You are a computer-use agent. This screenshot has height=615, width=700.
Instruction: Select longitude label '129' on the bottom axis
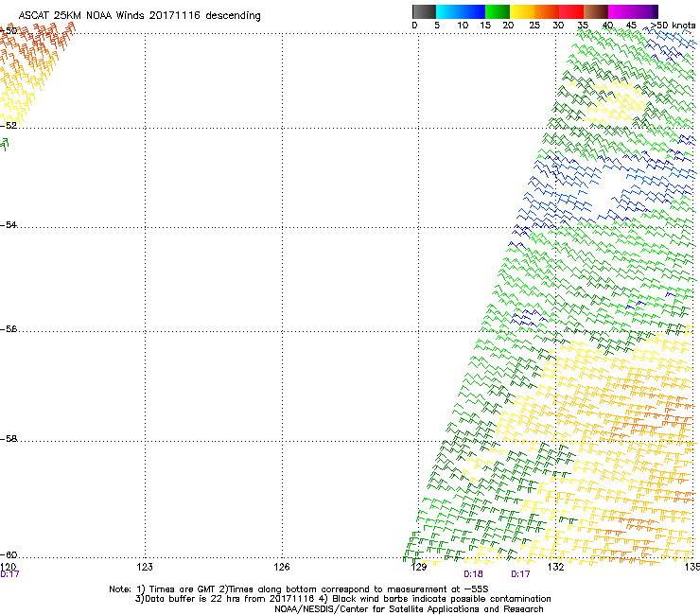click(x=419, y=567)
